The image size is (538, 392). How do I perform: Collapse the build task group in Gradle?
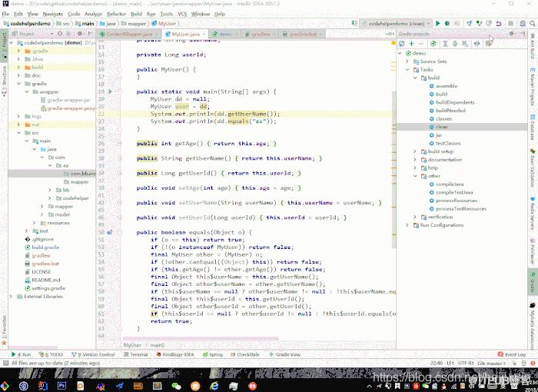pos(415,78)
